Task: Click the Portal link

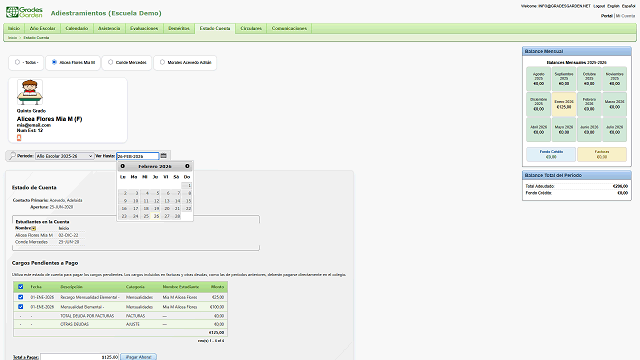Action: point(607,16)
